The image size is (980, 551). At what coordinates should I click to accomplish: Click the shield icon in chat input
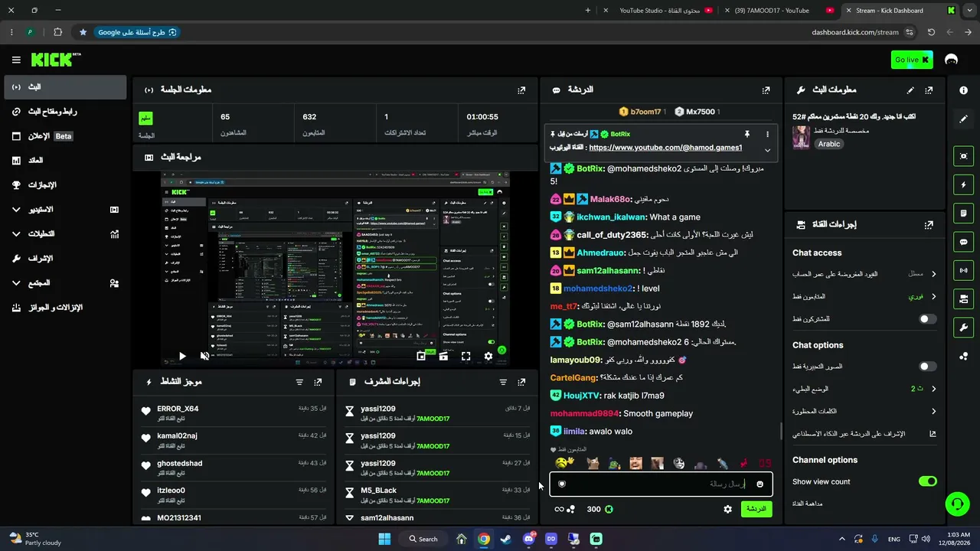coord(562,484)
